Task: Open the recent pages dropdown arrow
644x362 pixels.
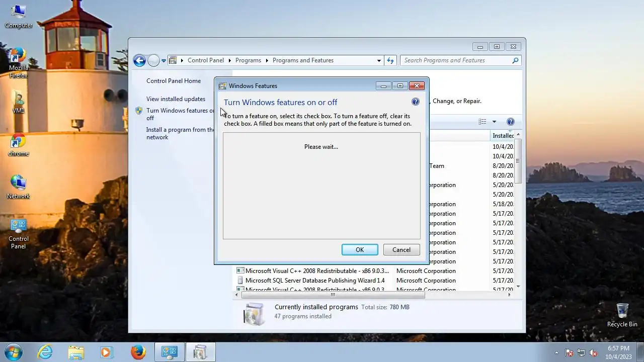Action: [164, 61]
